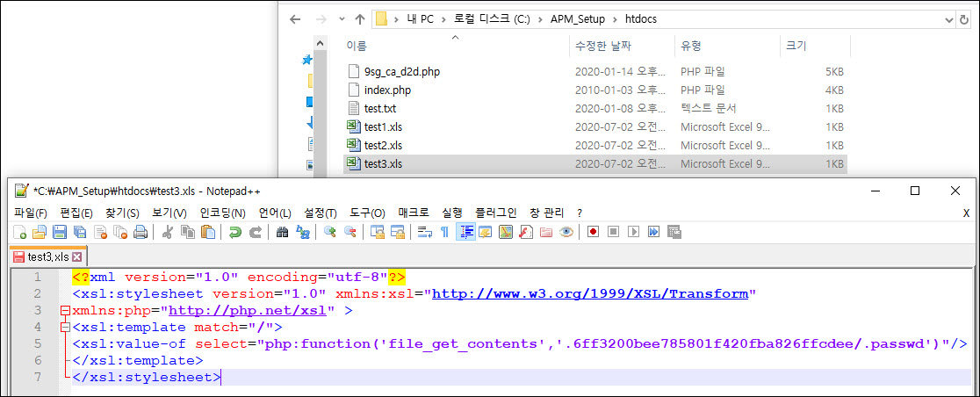
Task: Go up one folder in Explorer
Action: pos(359,19)
